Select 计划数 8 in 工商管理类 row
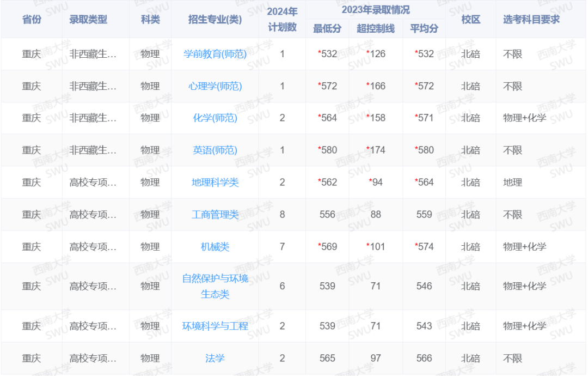 pos(282,215)
